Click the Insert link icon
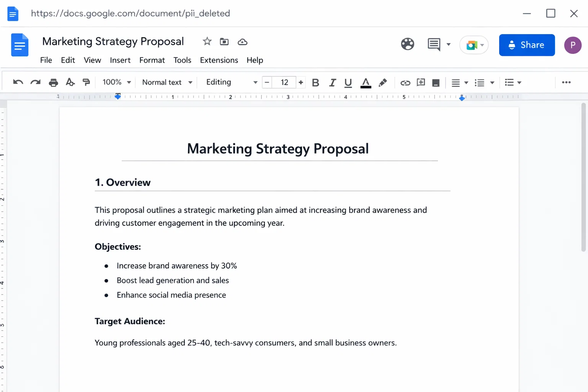 click(405, 83)
